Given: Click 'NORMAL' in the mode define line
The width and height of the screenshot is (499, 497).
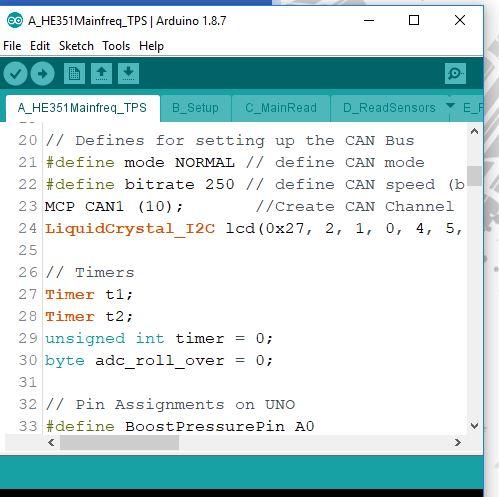Looking at the screenshot, I should (205, 163).
